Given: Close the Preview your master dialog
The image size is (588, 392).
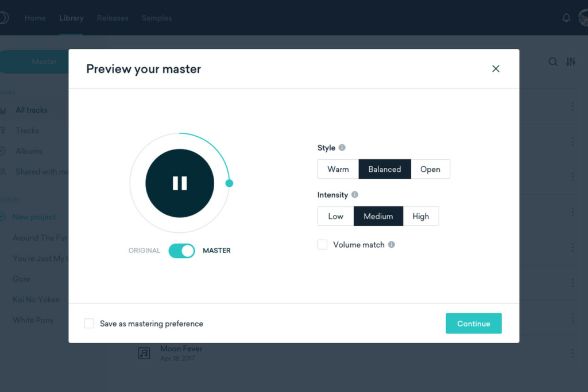Looking at the screenshot, I should pyautogui.click(x=496, y=69).
